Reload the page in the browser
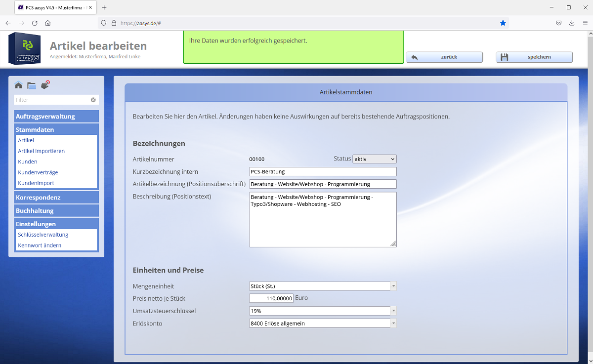593x364 pixels. click(x=35, y=23)
